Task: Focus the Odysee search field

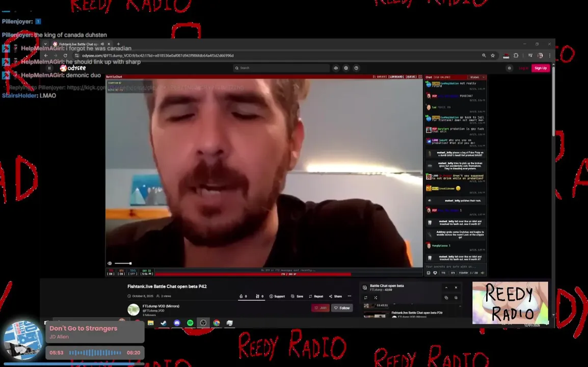Action: pyautogui.click(x=281, y=68)
